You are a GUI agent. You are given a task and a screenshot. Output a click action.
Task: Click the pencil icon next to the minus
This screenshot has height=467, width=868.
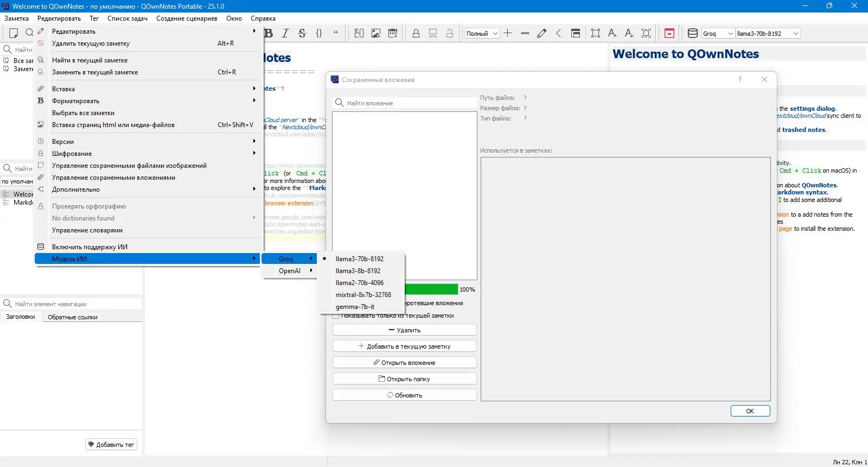541,33
